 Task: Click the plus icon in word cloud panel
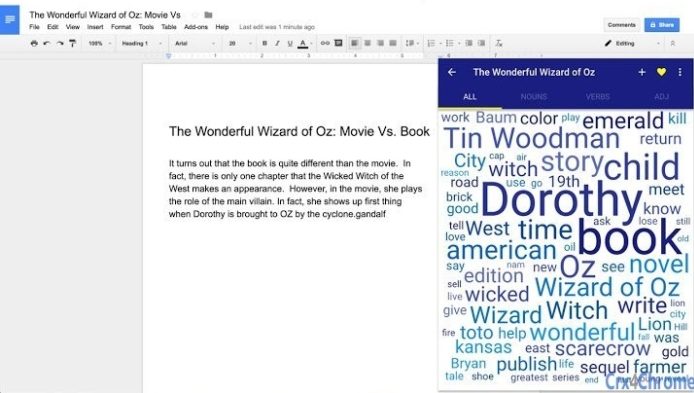pyautogui.click(x=642, y=72)
